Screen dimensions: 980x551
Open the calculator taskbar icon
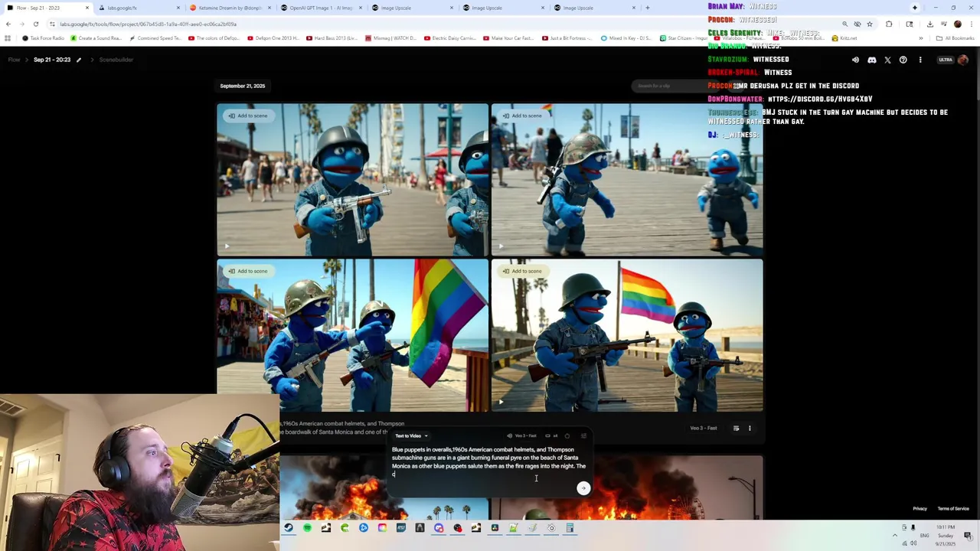point(570,528)
